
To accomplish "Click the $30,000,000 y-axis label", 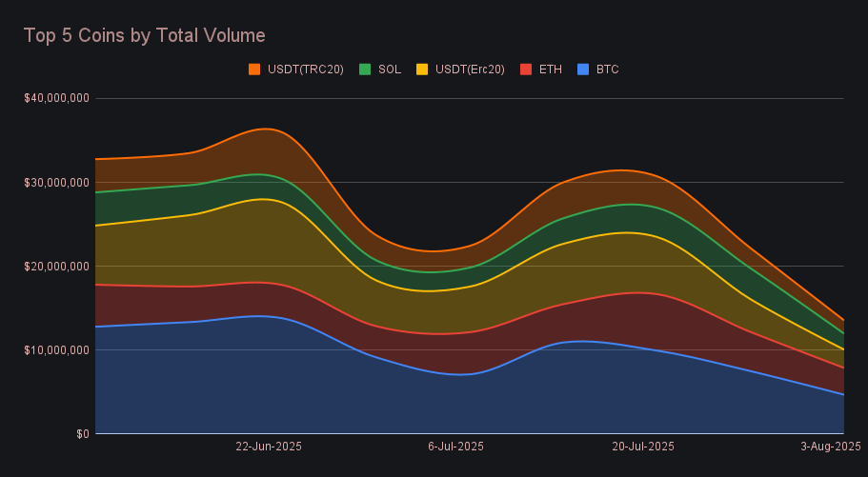I will (57, 182).
